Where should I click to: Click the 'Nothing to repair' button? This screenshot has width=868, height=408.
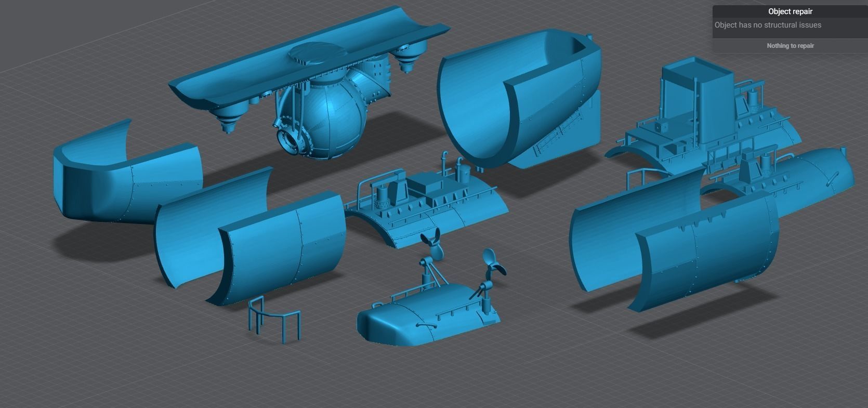790,46
